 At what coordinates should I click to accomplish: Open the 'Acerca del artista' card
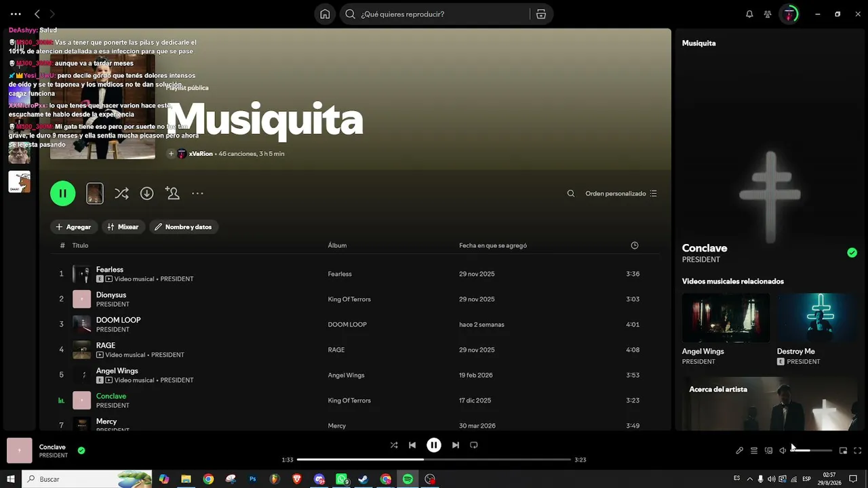click(770, 404)
